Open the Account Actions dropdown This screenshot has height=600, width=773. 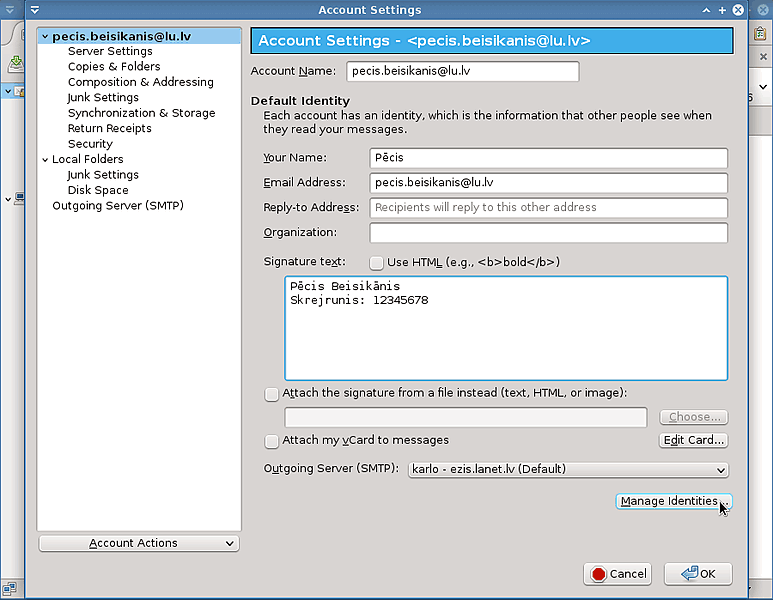(139, 543)
